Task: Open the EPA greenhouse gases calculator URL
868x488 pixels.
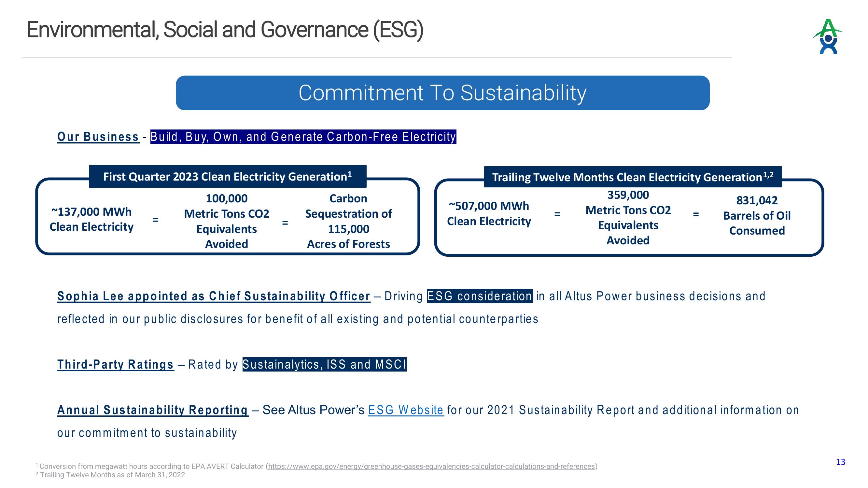Action: [432, 466]
